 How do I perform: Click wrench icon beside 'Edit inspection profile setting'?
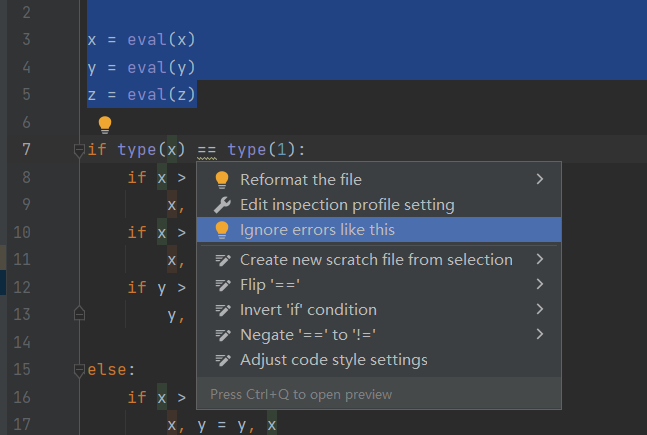click(x=222, y=205)
